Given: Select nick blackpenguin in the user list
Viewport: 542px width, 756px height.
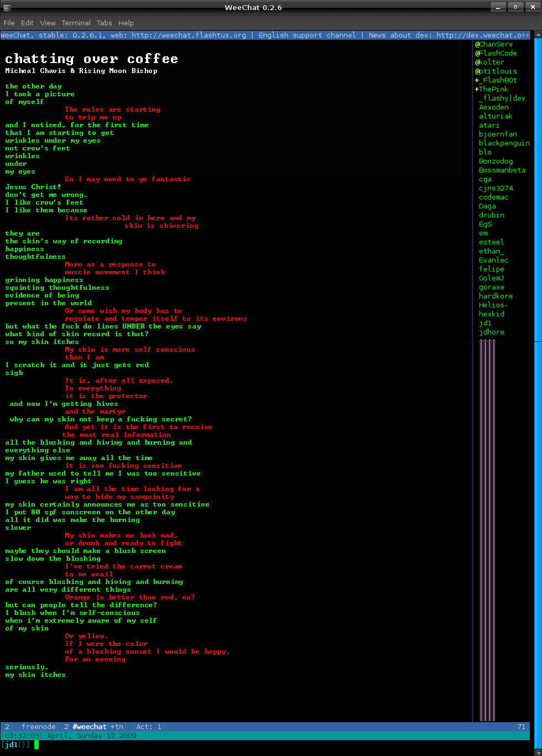Looking at the screenshot, I should (x=504, y=143).
